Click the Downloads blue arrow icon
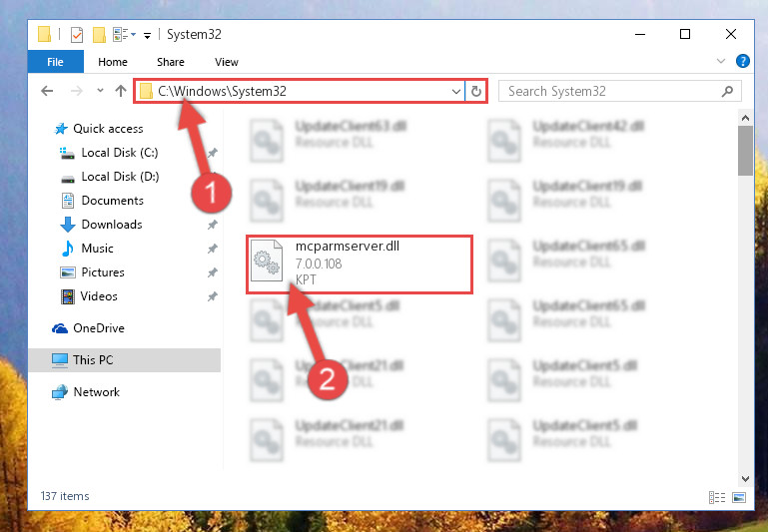Screen dimensions: 768x532 pyautogui.click(x=68, y=225)
